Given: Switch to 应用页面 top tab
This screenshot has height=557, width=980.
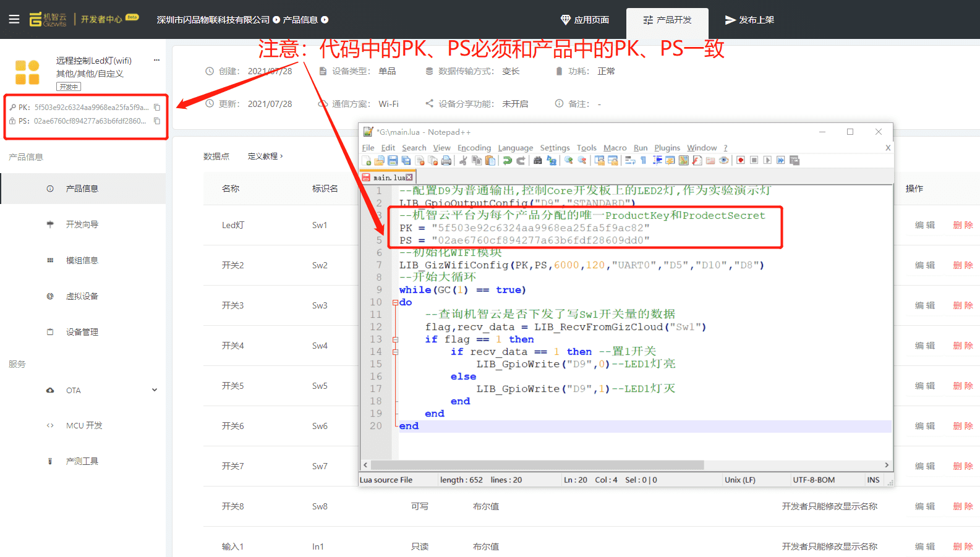Looking at the screenshot, I should pyautogui.click(x=585, y=20).
